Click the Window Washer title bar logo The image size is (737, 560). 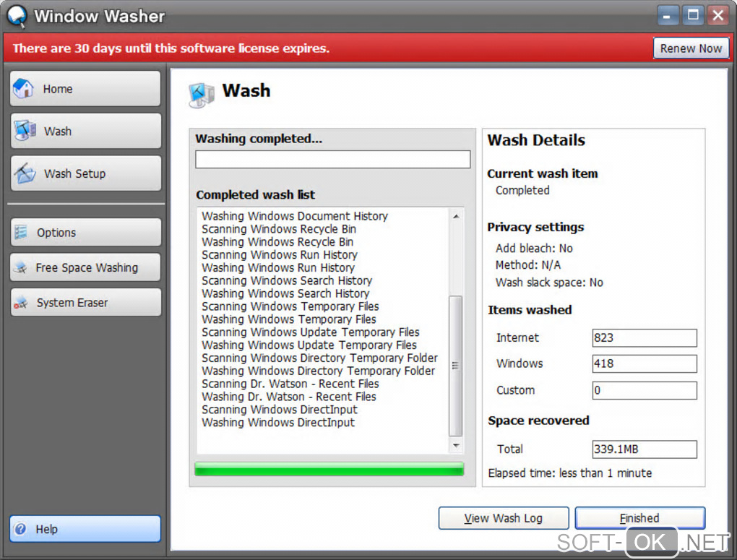(x=17, y=17)
